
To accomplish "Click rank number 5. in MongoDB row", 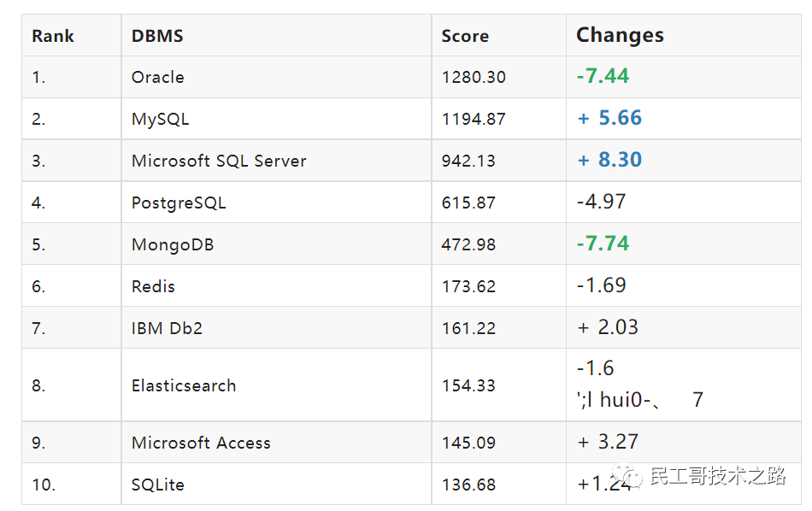I will click(x=38, y=245).
